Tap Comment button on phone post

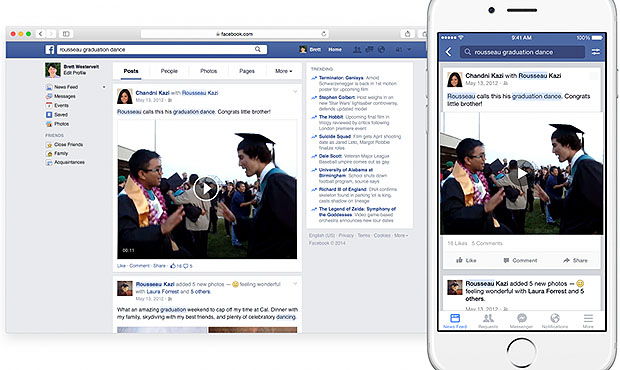point(520,260)
